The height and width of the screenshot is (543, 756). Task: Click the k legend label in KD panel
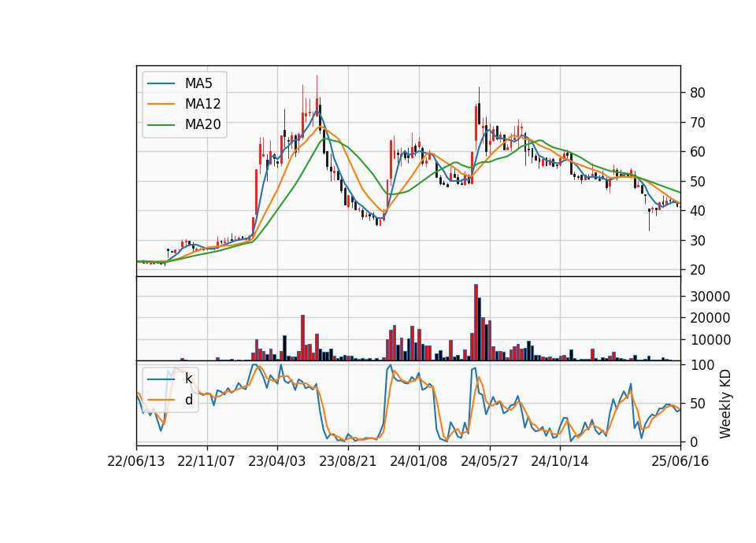coord(188,379)
